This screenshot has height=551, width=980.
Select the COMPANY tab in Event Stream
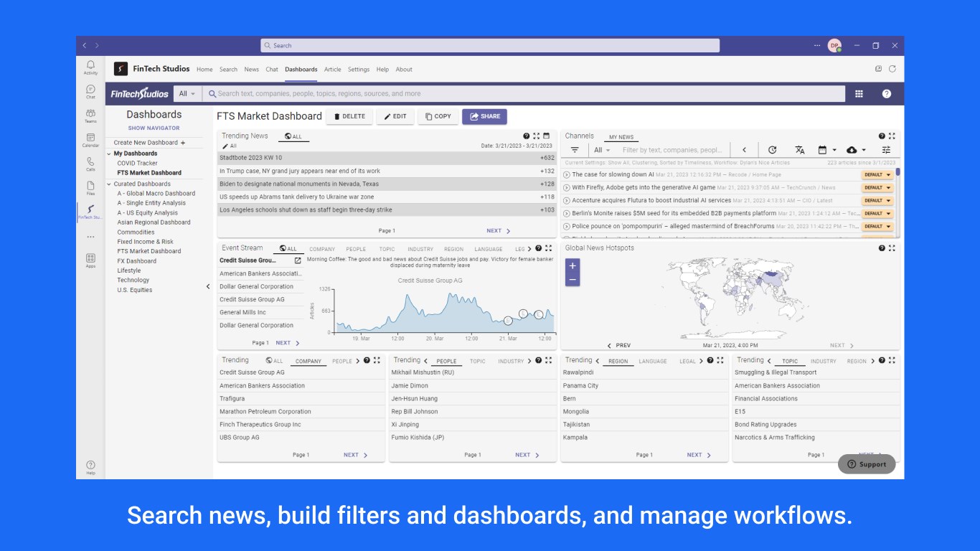point(322,249)
